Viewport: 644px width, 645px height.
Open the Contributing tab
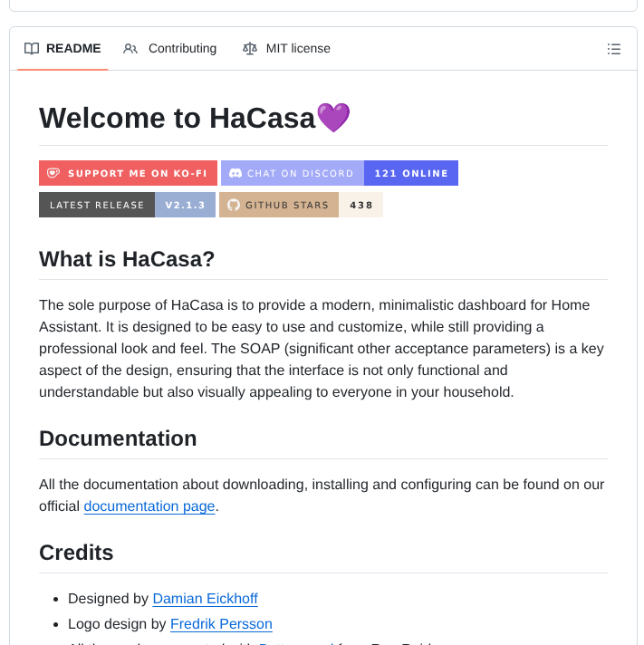point(182,49)
